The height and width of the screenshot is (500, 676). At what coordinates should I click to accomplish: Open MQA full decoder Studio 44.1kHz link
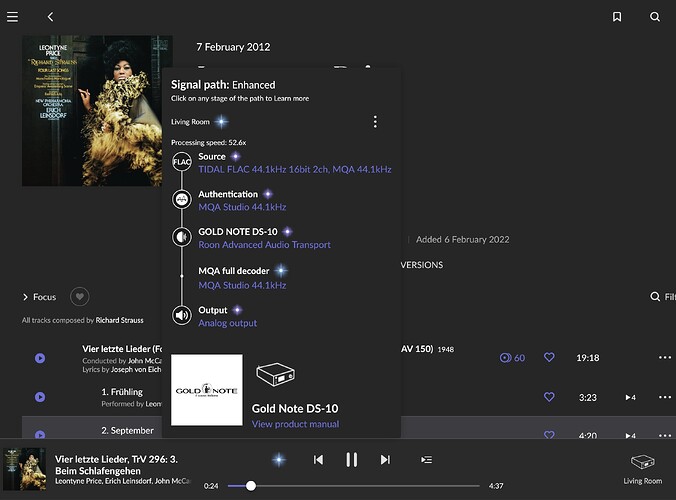(242, 285)
